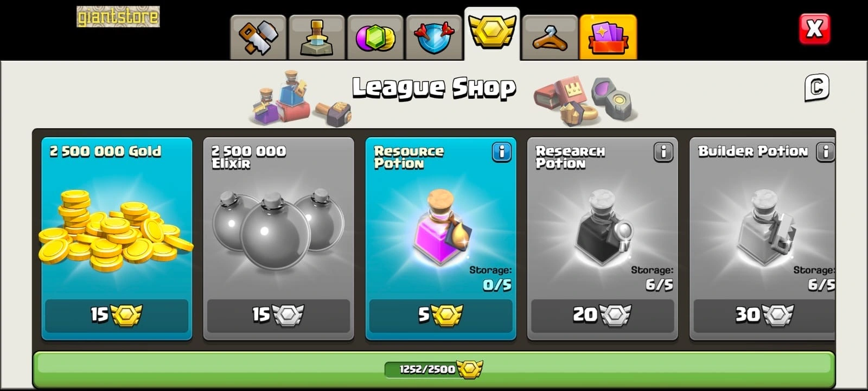Open the clothes hanger skins tab
Image resolution: width=868 pixels, height=391 pixels.
pyautogui.click(x=550, y=37)
